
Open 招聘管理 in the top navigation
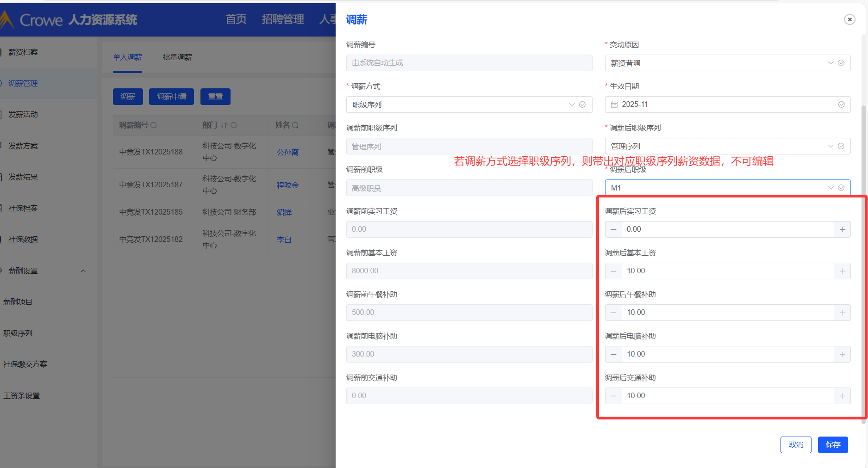pos(283,19)
